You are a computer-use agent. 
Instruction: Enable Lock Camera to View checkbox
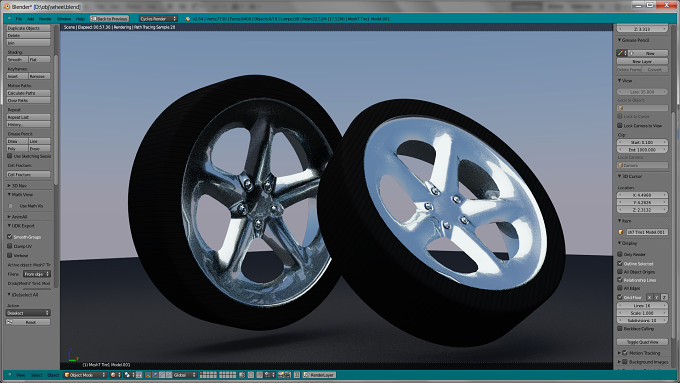pyautogui.click(x=620, y=125)
